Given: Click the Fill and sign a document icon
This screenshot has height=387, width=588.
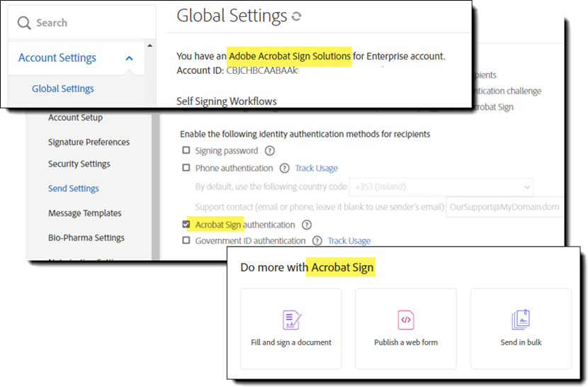Looking at the screenshot, I should (292, 320).
